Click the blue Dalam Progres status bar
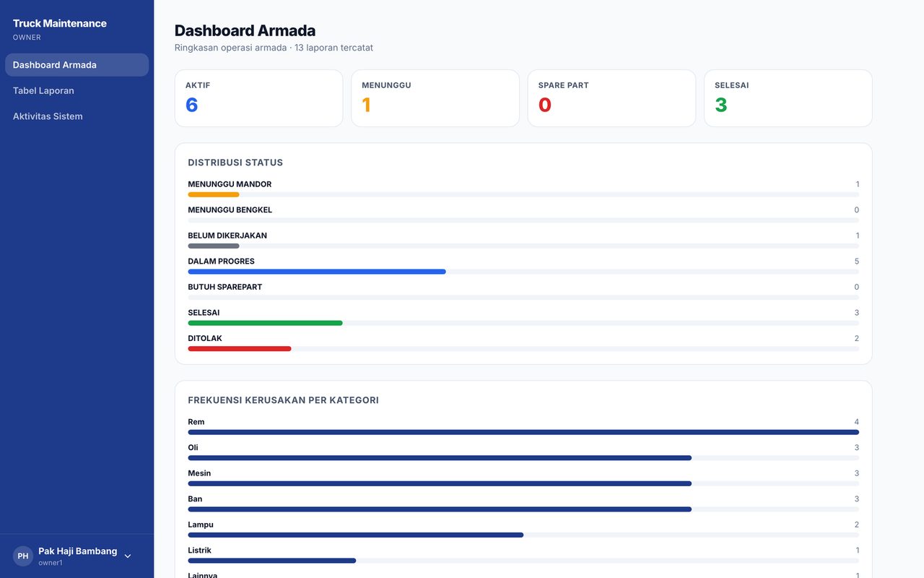 (317, 272)
